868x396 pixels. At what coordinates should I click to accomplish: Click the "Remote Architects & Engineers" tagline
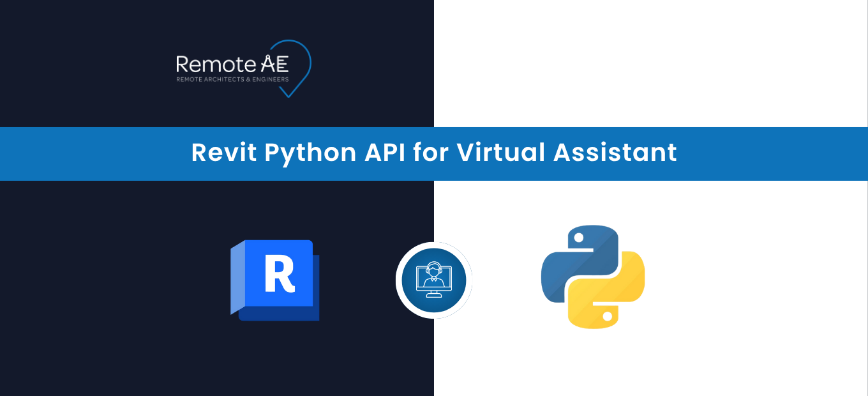coord(232,80)
